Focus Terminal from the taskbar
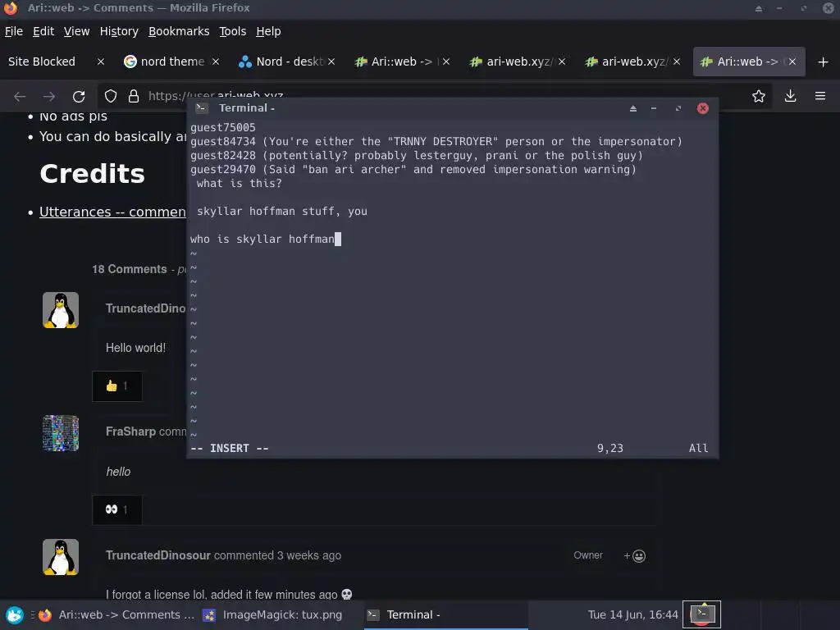Image resolution: width=840 pixels, height=630 pixels. tap(445, 615)
